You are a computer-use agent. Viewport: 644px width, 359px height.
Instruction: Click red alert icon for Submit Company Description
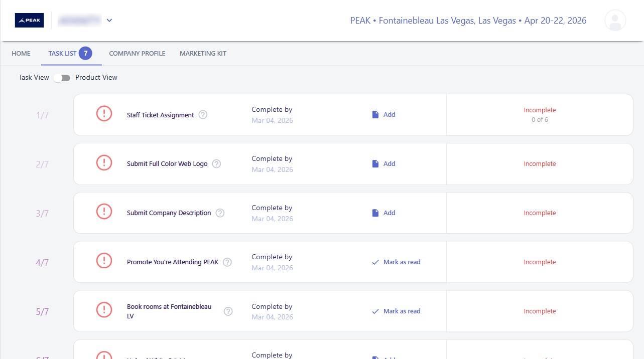104,213
